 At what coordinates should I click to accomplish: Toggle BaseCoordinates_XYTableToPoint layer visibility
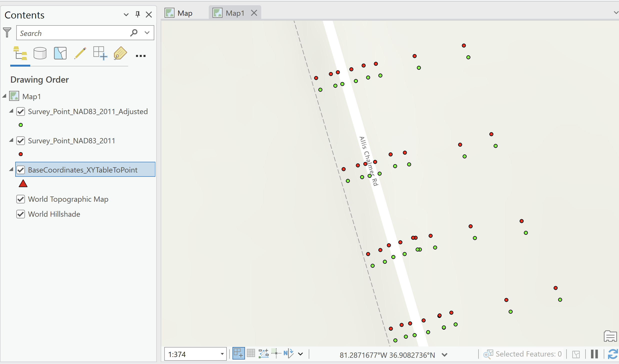21,170
